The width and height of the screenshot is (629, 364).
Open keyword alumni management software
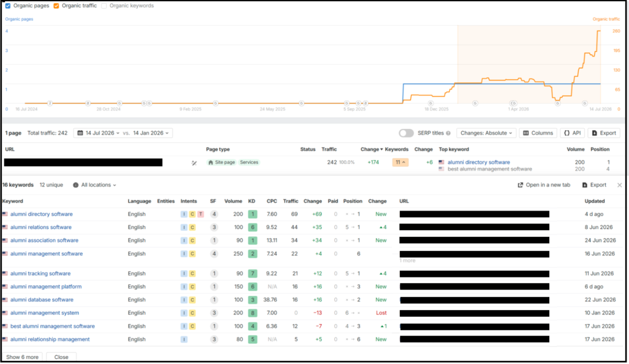(x=47, y=254)
